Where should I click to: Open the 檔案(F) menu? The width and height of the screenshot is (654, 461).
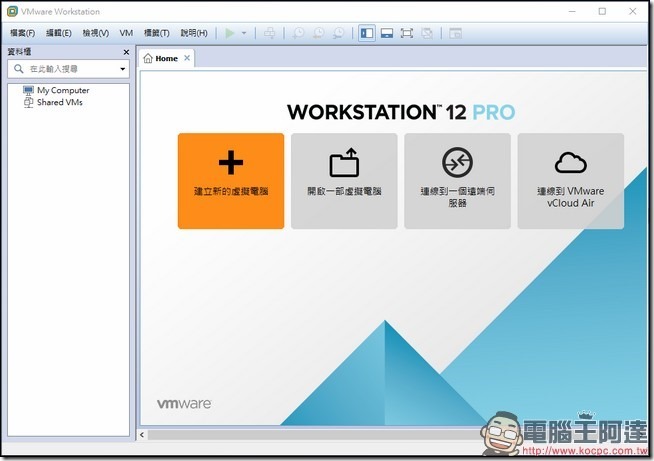point(23,33)
